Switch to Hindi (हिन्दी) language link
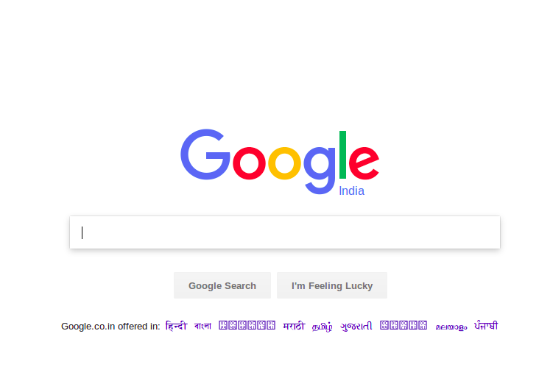Viewport: 553px width, 392px height. pyautogui.click(x=176, y=326)
